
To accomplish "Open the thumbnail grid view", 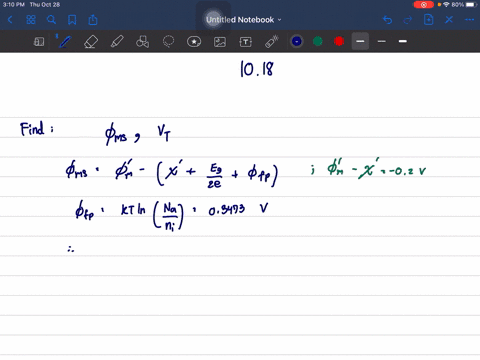I will (x=31, y=20).
